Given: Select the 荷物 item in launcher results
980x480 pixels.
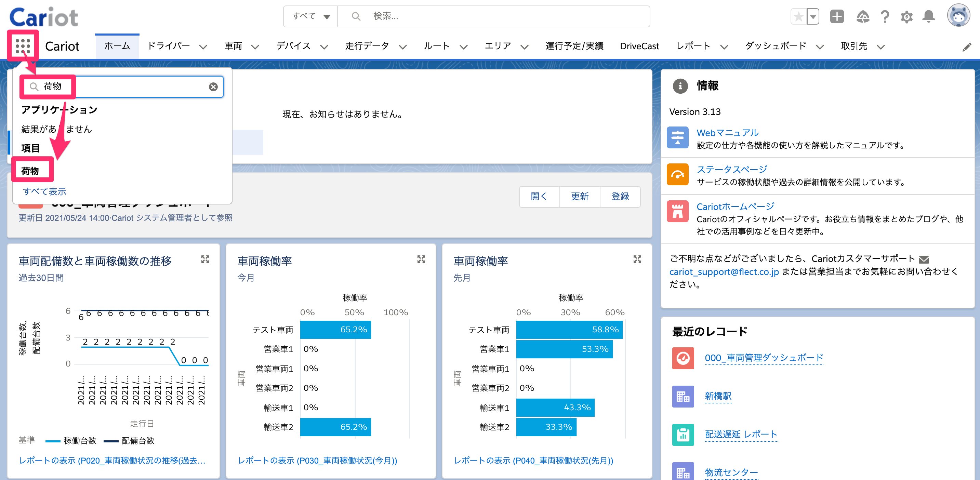Looking at the screenshot, I should [x=30, y=171].
